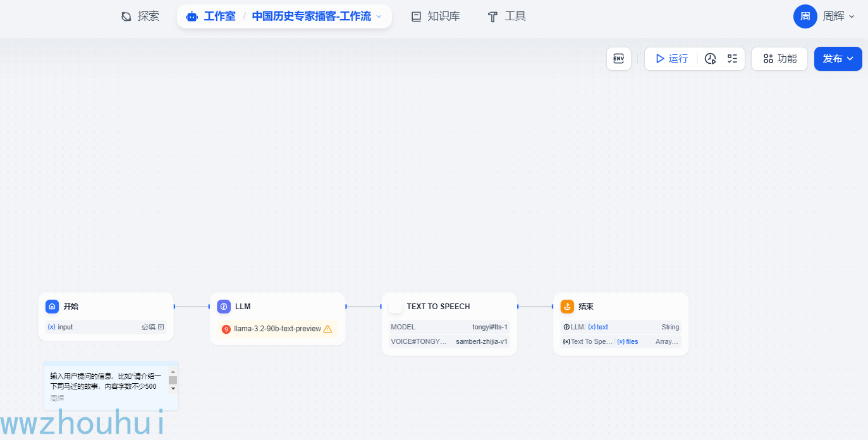This screenshot has width=868, height=440.
Task: Click the 工作室 robot icon
Action: (192, 16)
